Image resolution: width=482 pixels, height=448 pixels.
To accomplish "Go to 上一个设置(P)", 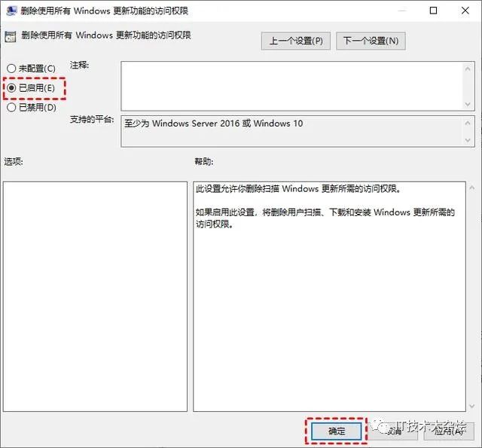I will pos(296,41).
